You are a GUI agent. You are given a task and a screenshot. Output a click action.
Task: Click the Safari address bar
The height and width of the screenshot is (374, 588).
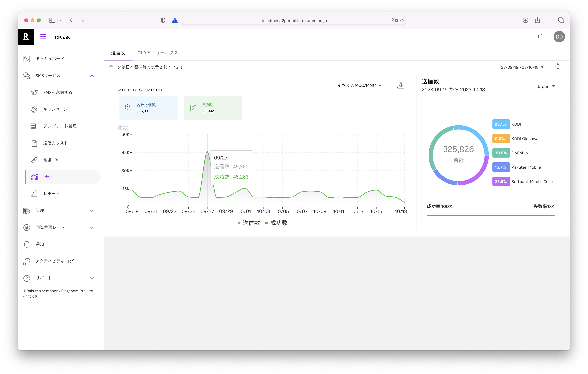(294, 21)
